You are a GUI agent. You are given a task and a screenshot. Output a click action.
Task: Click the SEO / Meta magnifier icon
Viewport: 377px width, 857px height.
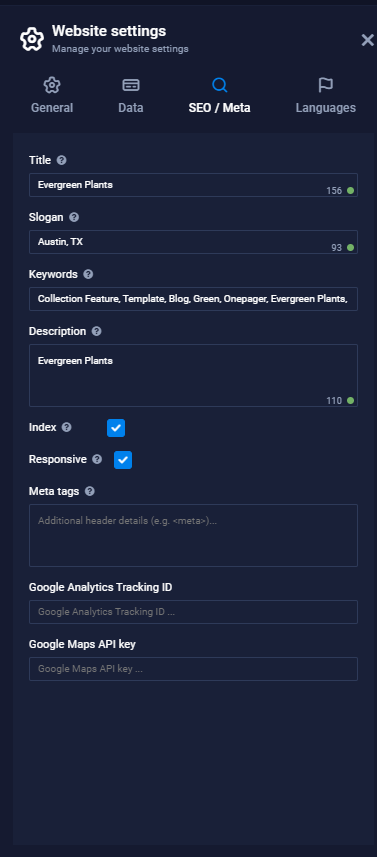pos(220,85)
